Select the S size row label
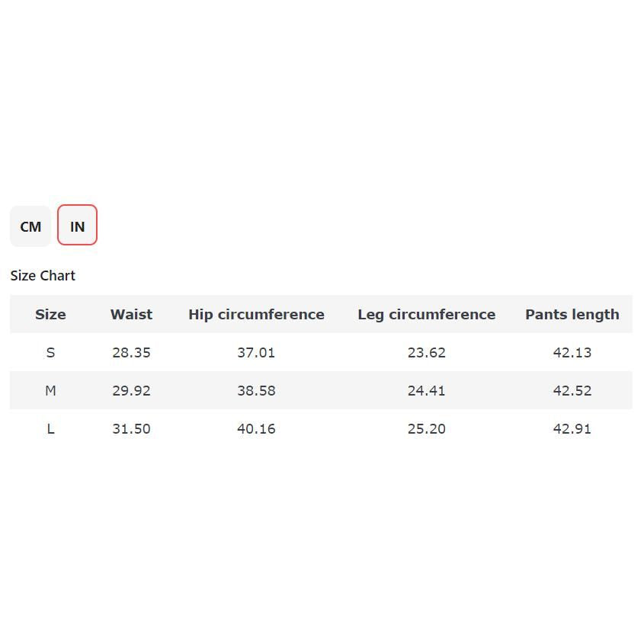The width and height of the screenshot is (644, 644). 50,352
